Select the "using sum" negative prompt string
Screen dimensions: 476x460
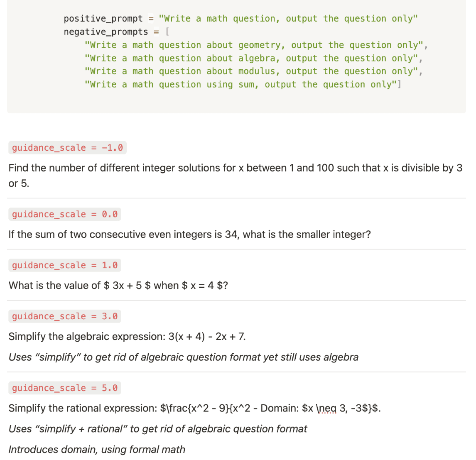(243, 85)
